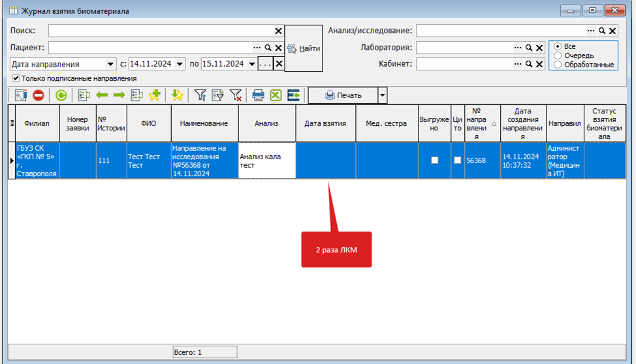Sort by the 'ФИО' column header
636x364 pixels.
148,123
